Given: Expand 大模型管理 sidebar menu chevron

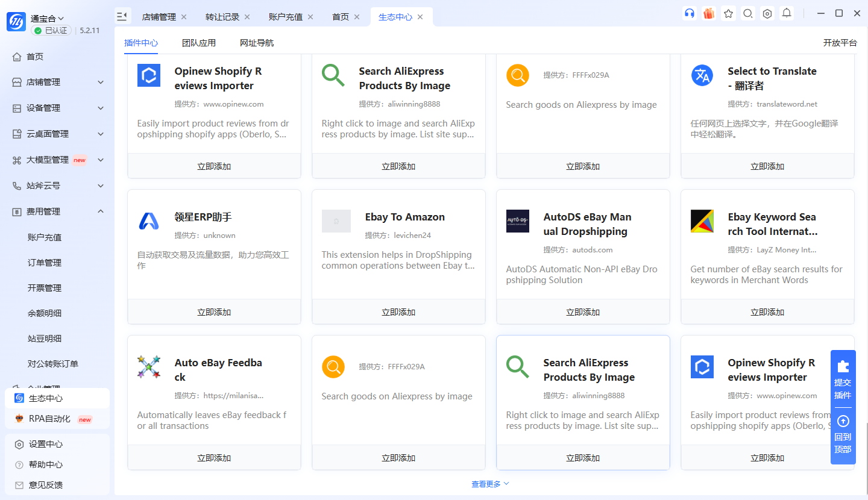Looking at the screenshot, I should coord(101,160).
